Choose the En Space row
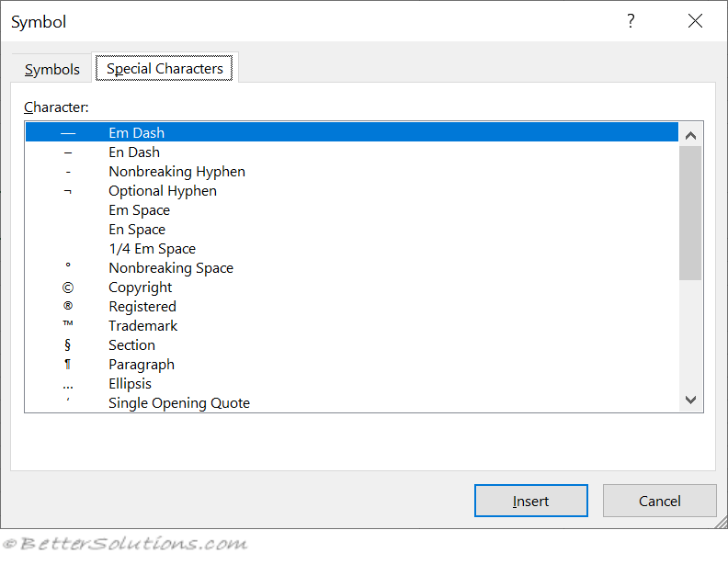Screen dimensions: 728x564 tap(352, 229)
